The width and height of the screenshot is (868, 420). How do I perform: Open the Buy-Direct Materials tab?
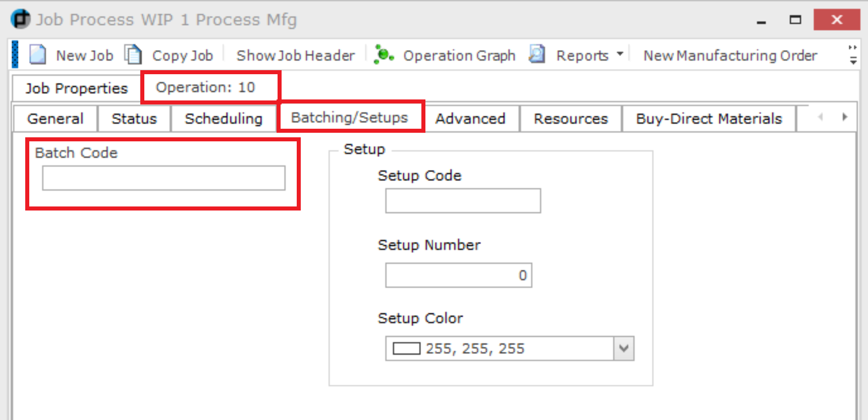point(709,119)
